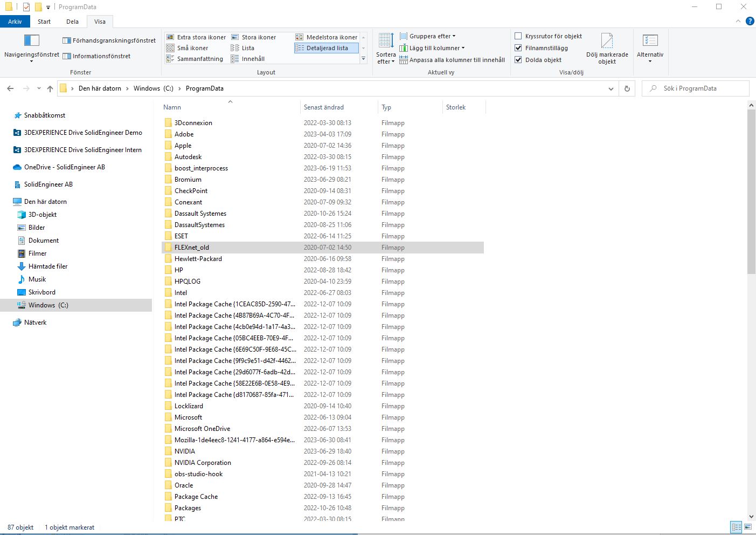The width and height of the screenshot is (756, 535).
Task: Click the Navigeringsfönstret pane icon
Action: click(32, 41)
